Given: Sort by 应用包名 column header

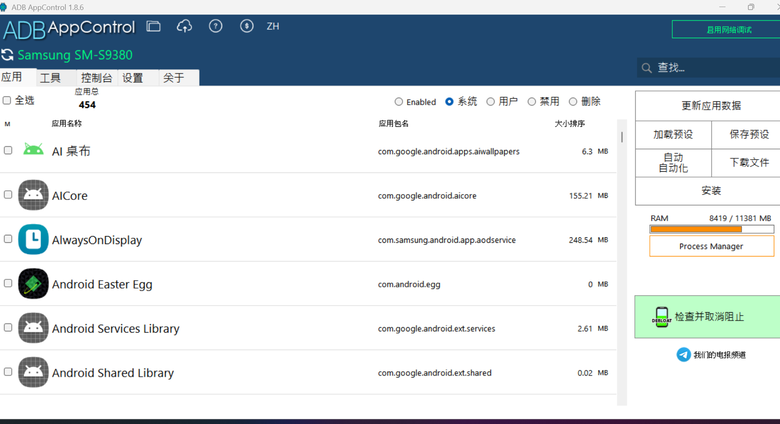Looking at the screenshot, I should click(x=393, y=123).
